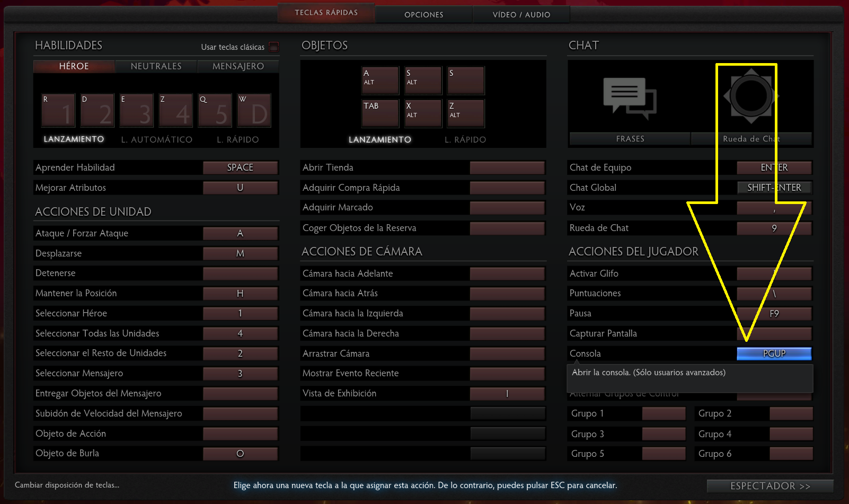Click the SPACE key for Aprender Habilidad
Image resolution: width=849 pixels, height=504 pixels.
[x=240, y=167]
